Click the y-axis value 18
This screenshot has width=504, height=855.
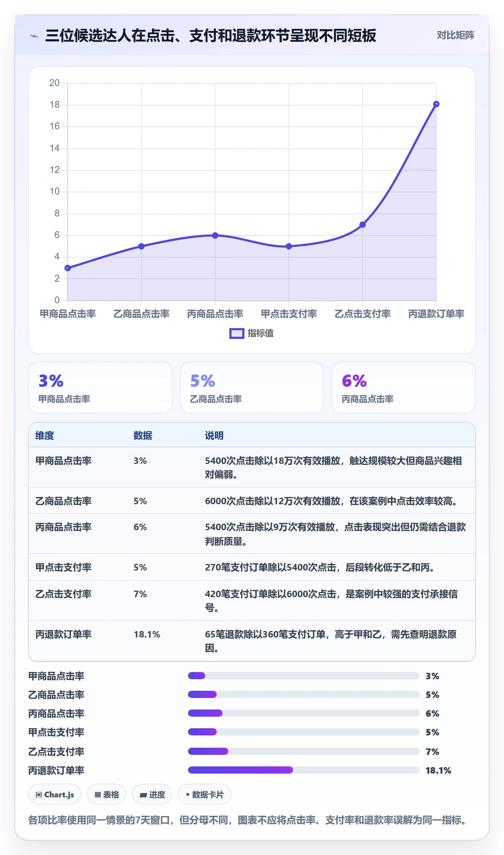(55, 105)
